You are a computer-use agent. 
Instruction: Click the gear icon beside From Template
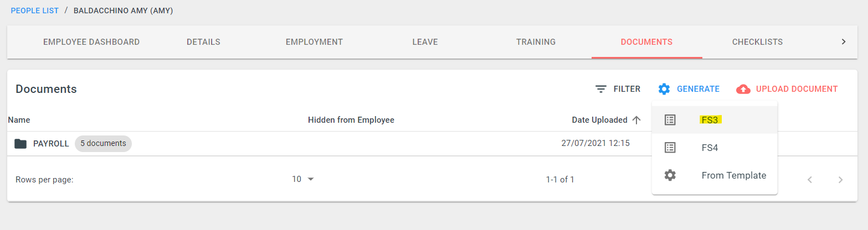(x=670, y=175)
